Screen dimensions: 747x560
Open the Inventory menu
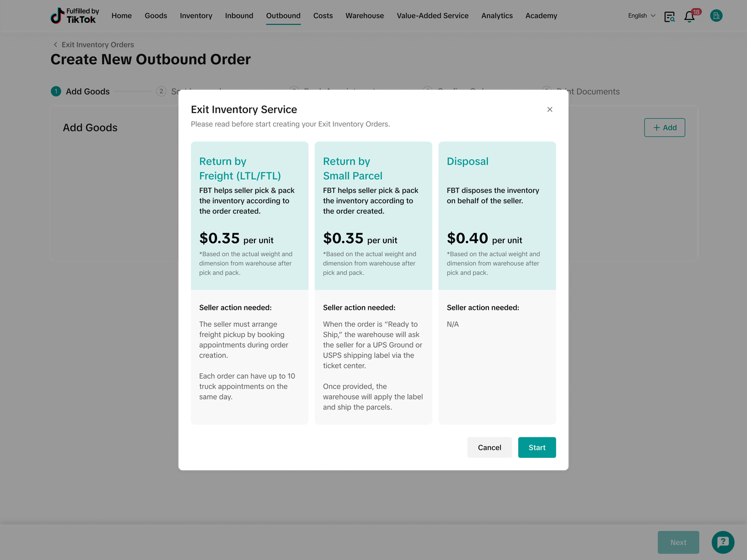click(x=196, y=16)
